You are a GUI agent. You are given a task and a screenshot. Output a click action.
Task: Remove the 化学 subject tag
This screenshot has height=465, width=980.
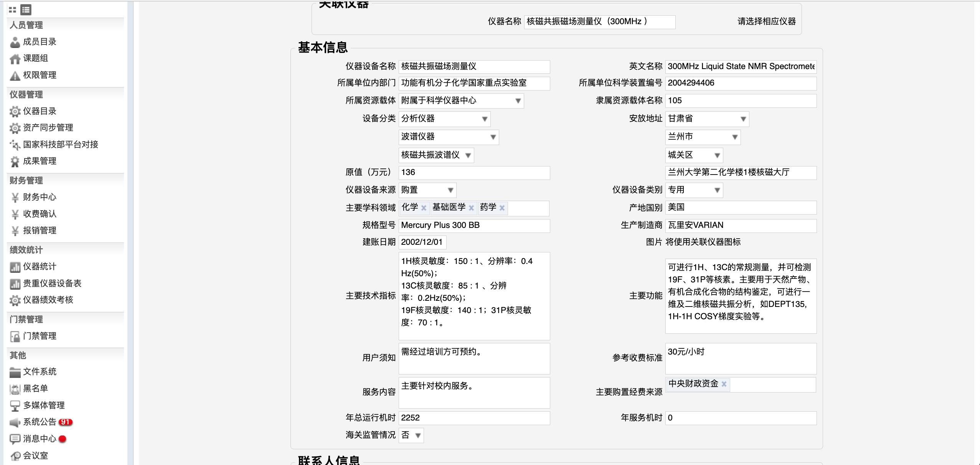424,208
